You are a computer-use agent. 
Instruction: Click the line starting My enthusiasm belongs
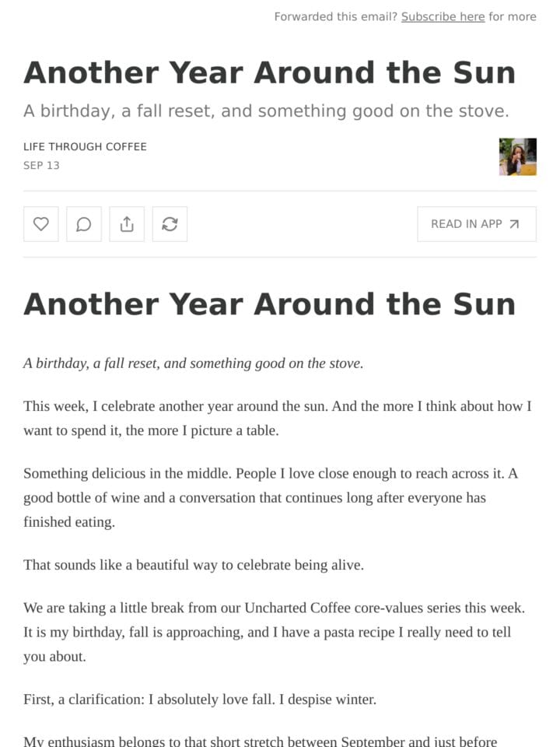click(x=261, y=741)
